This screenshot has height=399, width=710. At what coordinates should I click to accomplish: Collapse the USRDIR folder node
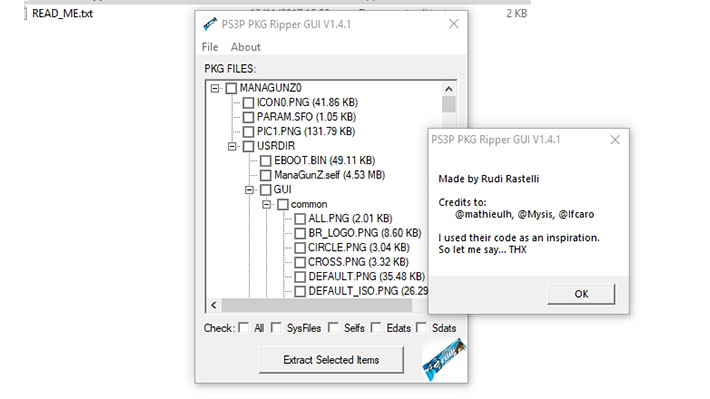coord(232,146)
